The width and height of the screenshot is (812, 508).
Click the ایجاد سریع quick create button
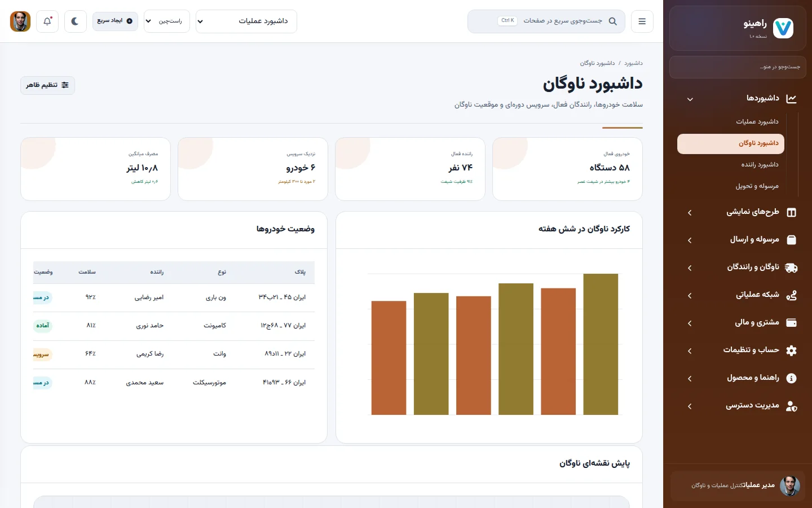115,21
